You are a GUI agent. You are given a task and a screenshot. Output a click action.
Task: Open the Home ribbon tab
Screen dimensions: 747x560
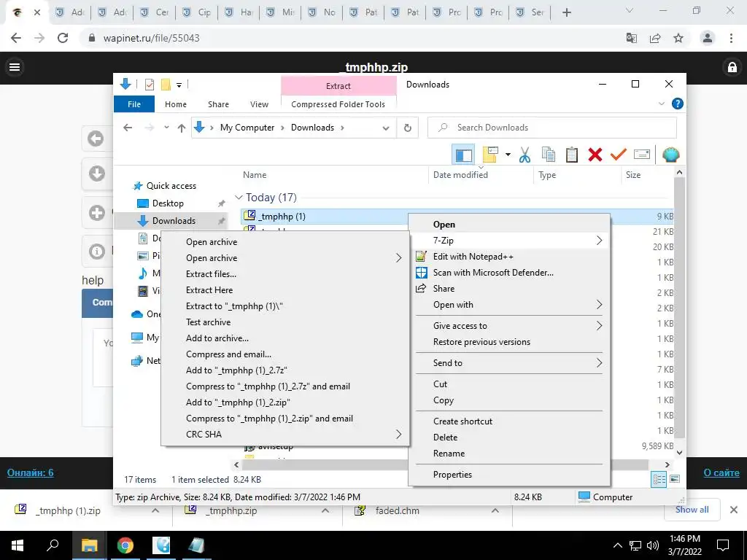(176, 104)
